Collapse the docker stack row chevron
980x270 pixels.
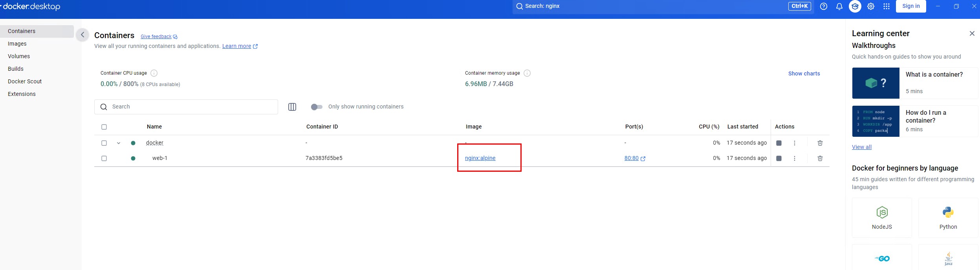119,143
